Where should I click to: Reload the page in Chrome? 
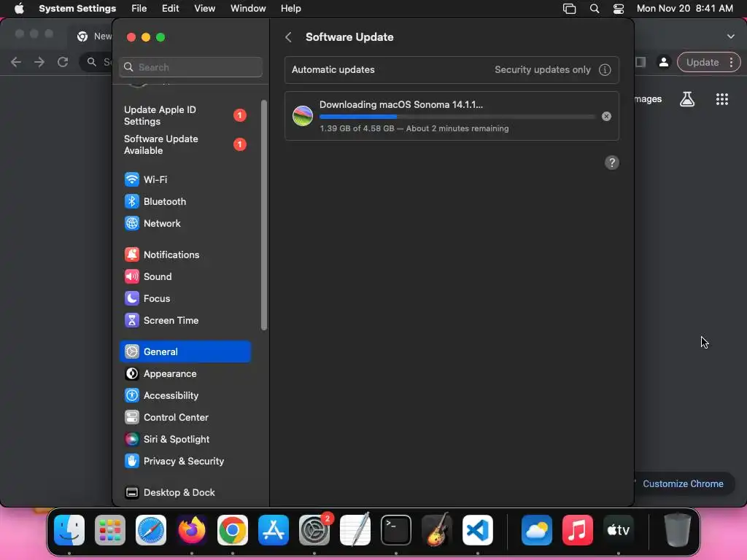pos(63,62)
